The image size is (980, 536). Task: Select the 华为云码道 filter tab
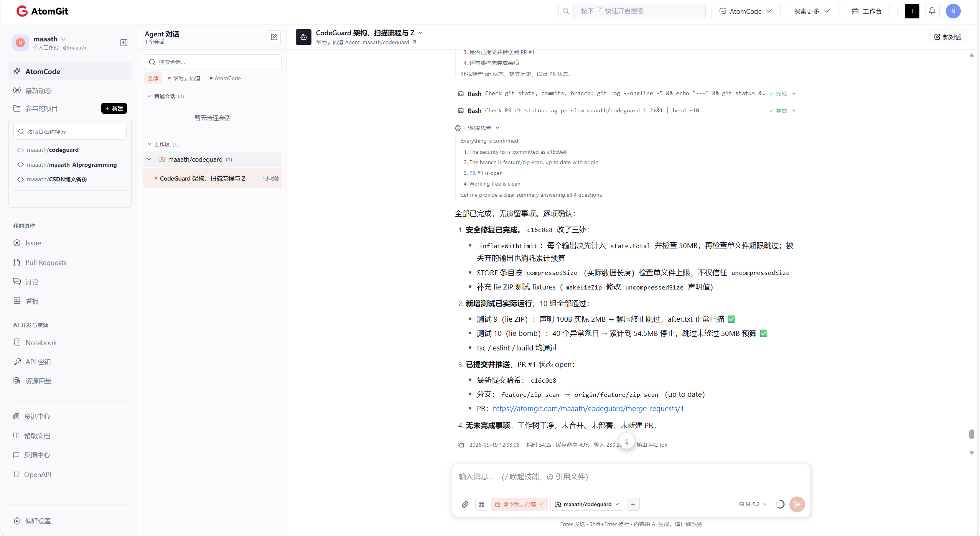(184, 78)
